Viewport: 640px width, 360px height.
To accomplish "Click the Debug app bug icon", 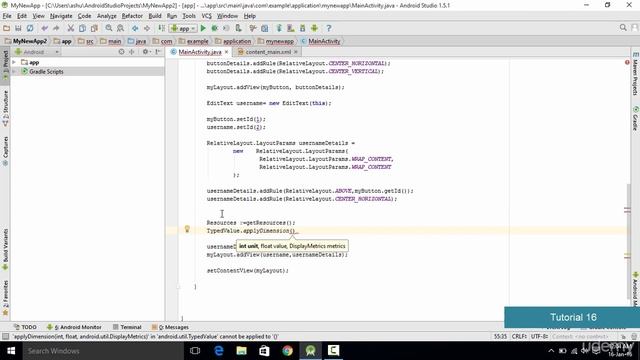I will tap(215, 28).
